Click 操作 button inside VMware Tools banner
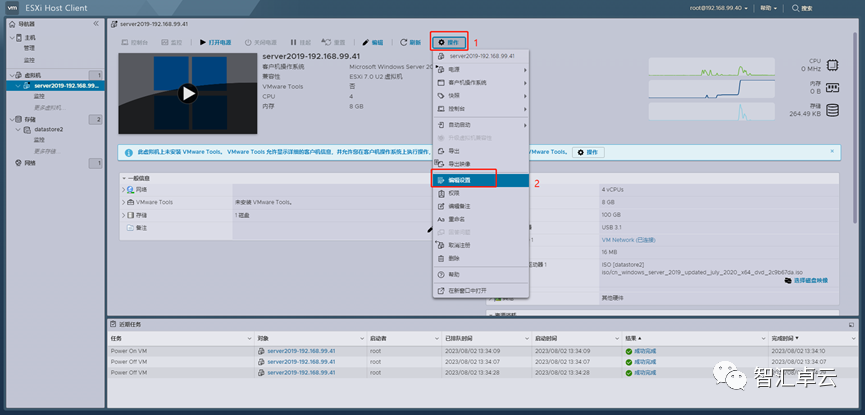 [x=588, y=152]
